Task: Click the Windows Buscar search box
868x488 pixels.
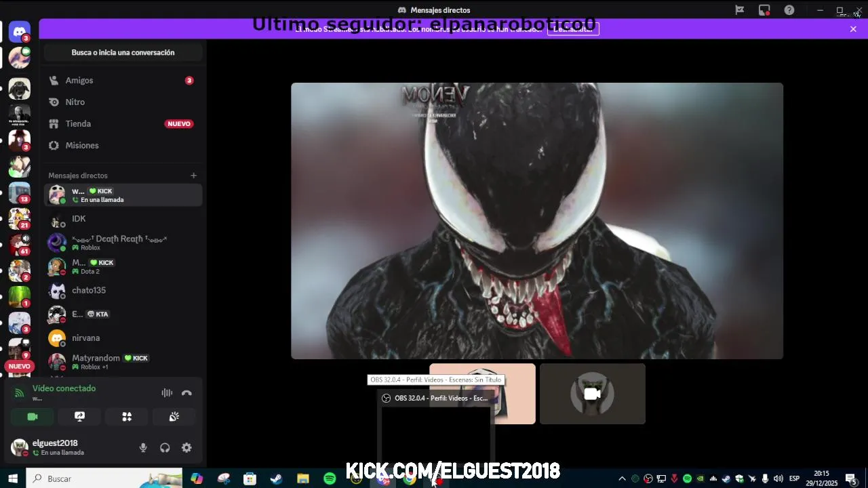Action: 104,479
